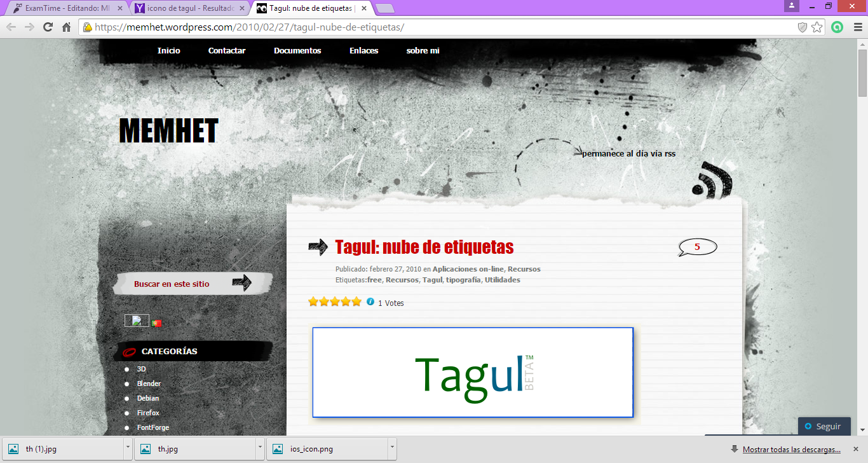Open the Enlaces menu item
This screenshot has height=463, width=868.
point(363,51)
